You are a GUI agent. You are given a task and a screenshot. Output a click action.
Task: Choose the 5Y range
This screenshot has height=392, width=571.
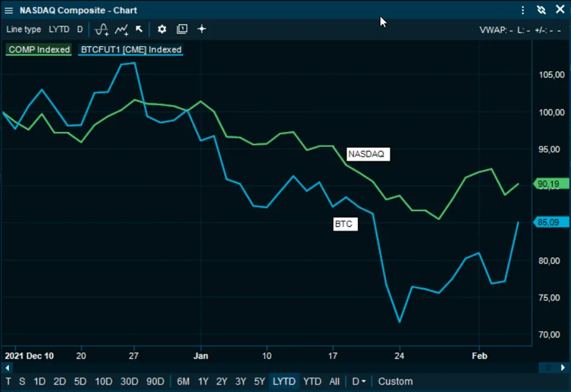(260, 382)
